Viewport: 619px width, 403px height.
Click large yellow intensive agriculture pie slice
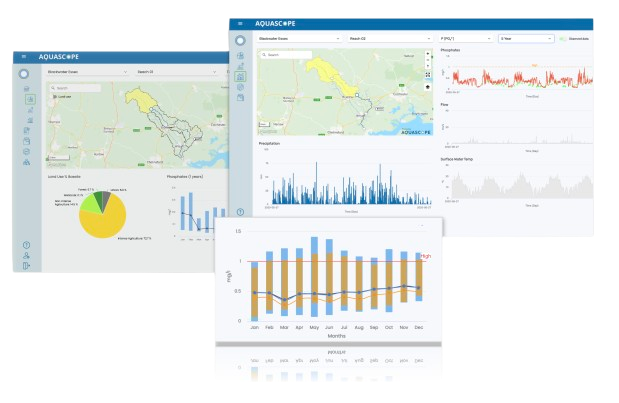click(x=105, y=223)
